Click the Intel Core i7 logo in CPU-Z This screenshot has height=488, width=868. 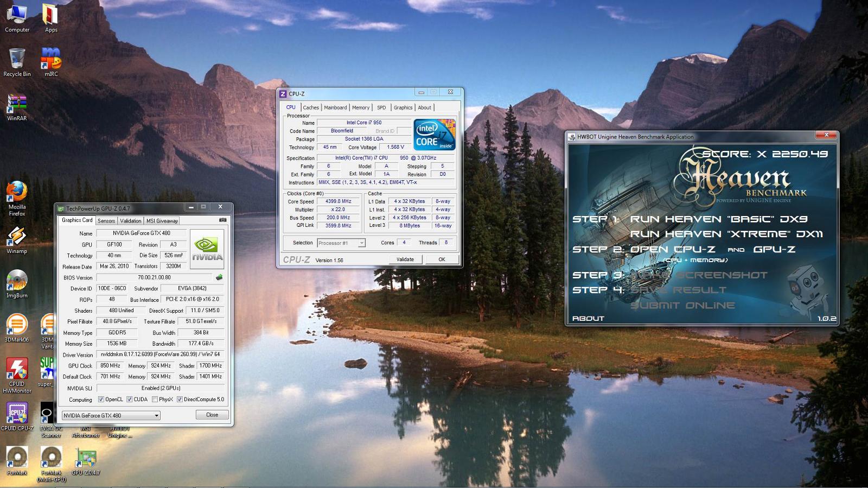pyautogui.click(x=434, y=135)
